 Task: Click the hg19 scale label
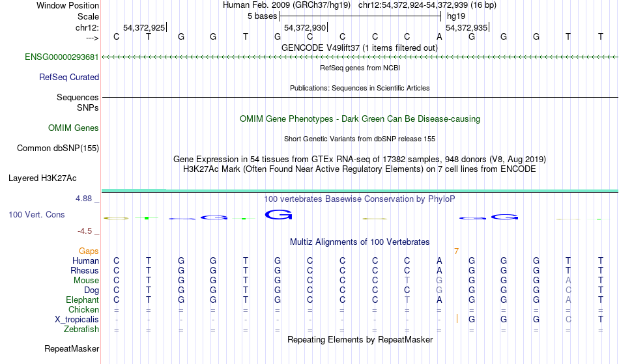(x=456, y=16)
